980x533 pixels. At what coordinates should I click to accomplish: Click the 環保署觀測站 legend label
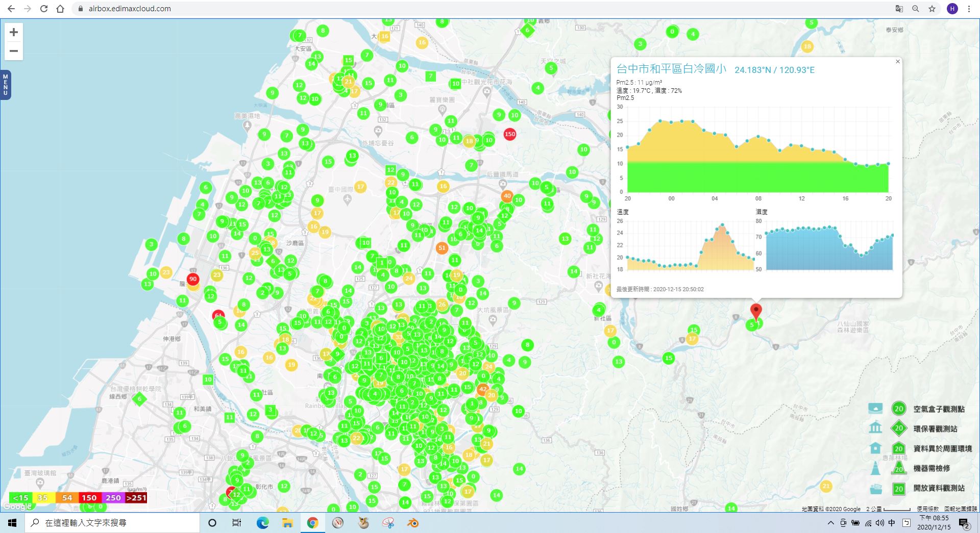tap(935, 429)
